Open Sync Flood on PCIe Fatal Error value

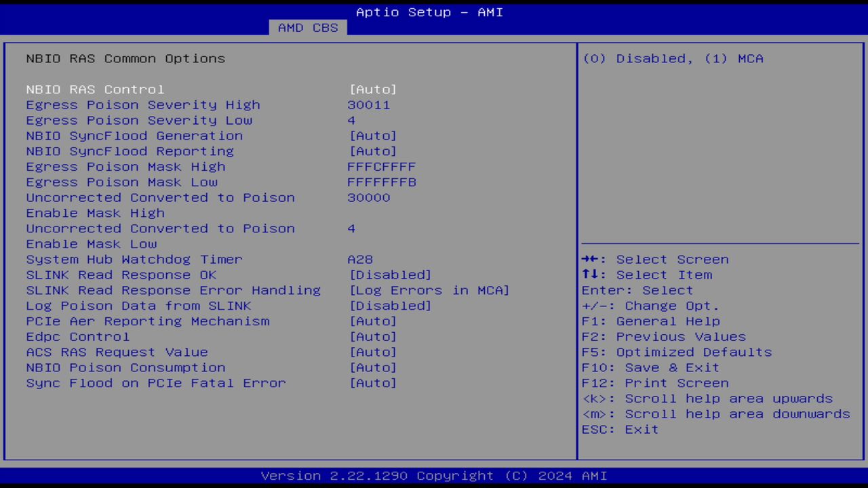click(x=373, y=383)
